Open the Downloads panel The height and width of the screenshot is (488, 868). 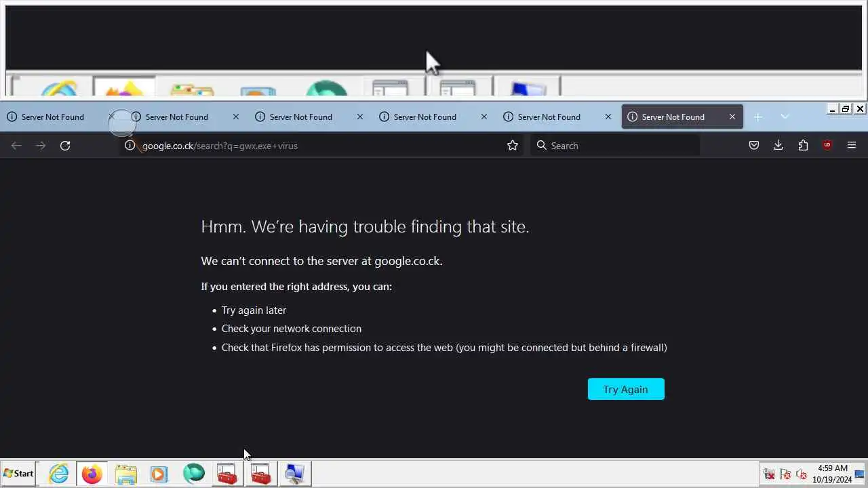[778, 145]
